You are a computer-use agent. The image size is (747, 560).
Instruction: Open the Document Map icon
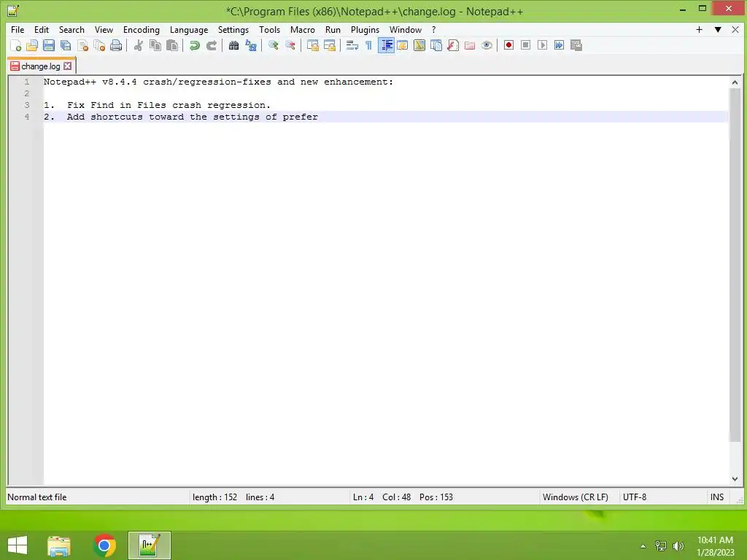[x=419, y=45]
